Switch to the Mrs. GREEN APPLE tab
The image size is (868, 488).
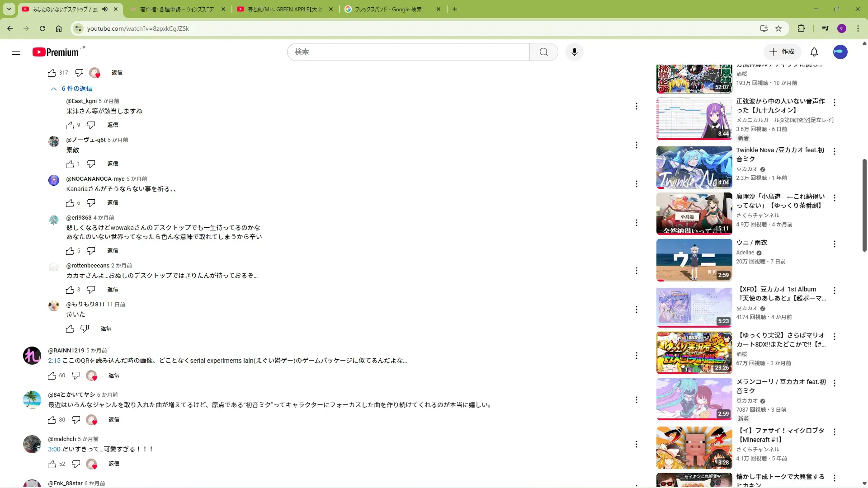[x=284, y=9]
